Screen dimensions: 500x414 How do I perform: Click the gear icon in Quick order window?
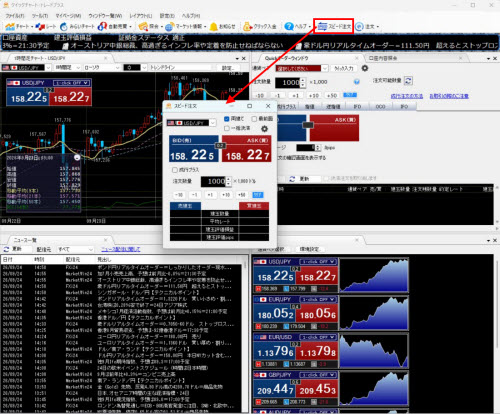(x=365, y=68)
